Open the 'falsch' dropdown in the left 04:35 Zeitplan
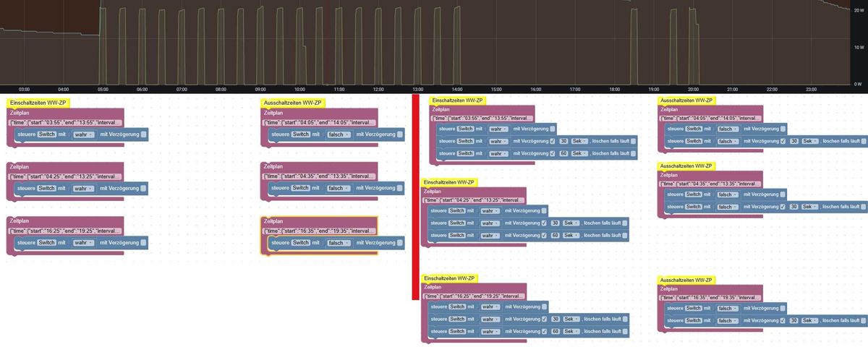Image resolution: width=868 pixels, height=347 pixels. 338,188
